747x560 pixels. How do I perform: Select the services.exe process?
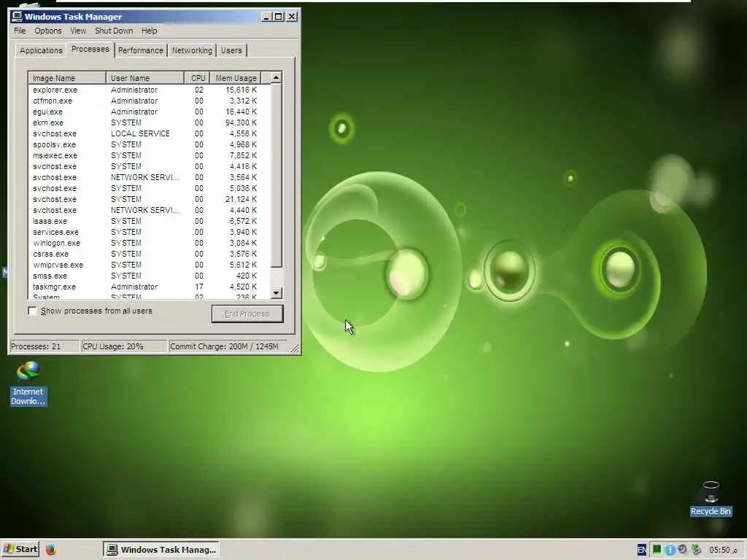[149, 233]
